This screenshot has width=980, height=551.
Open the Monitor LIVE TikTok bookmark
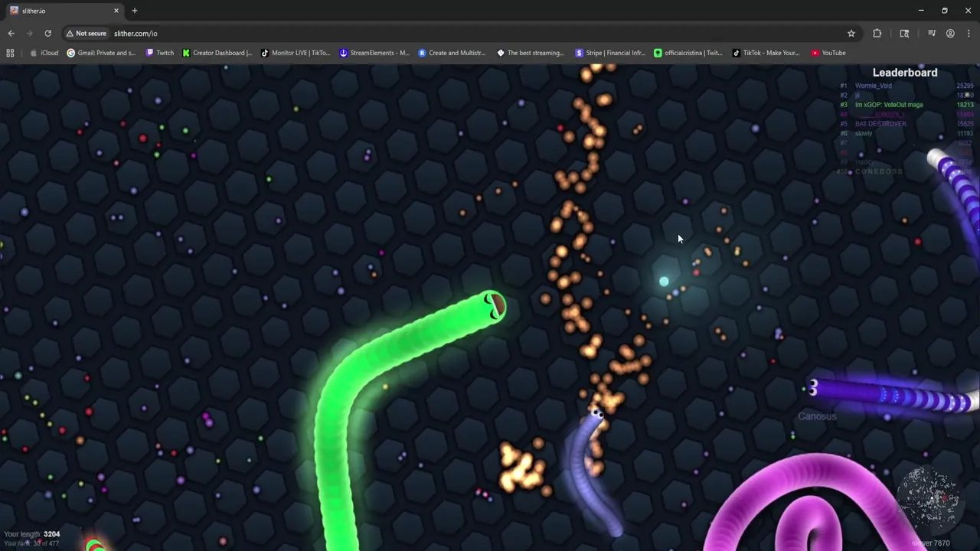coord(296,53)
